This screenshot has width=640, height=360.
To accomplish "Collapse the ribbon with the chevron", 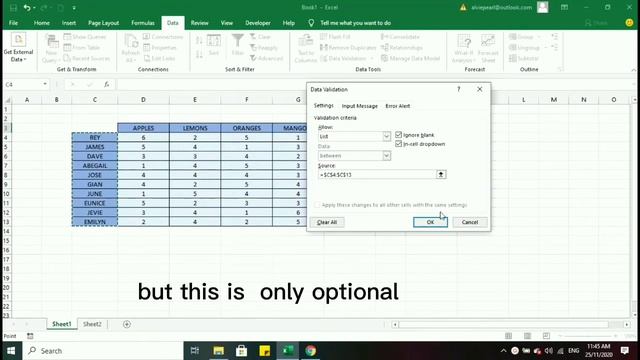I will [633, 70].
